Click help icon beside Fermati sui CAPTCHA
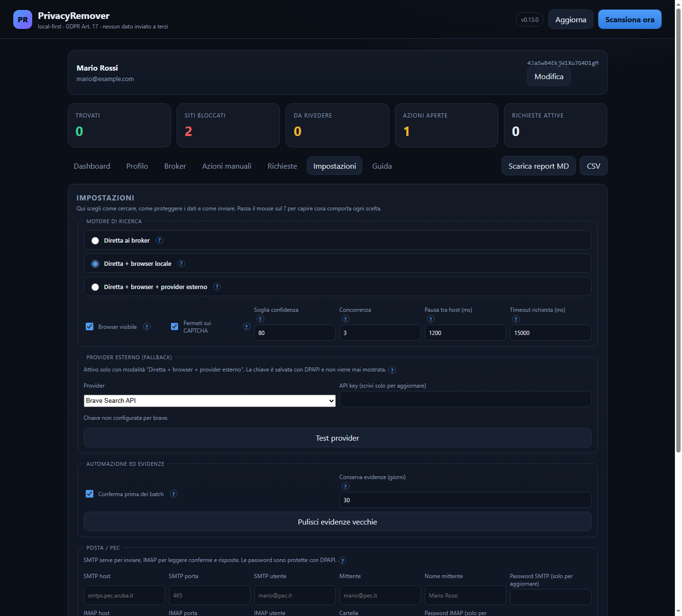The height and width of the screenshot is (616, 682). coord(246,326)
